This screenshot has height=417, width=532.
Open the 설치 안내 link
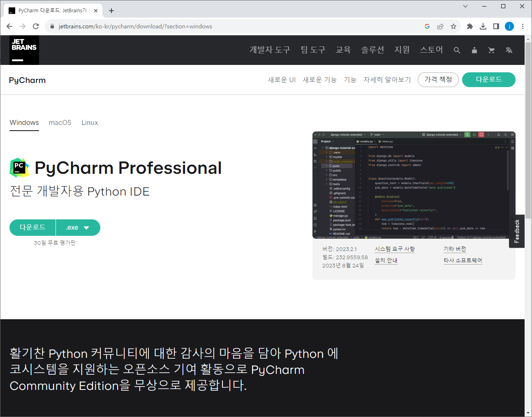386,260
